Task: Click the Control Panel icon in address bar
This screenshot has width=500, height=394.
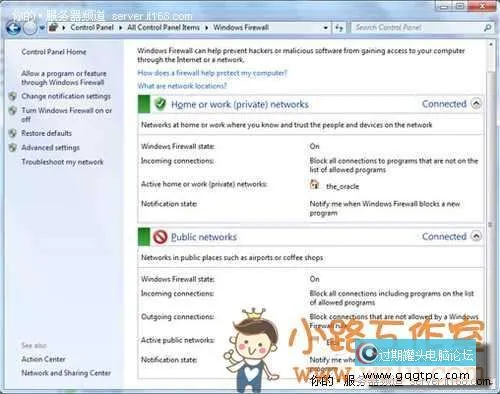Action: point(53,27)
